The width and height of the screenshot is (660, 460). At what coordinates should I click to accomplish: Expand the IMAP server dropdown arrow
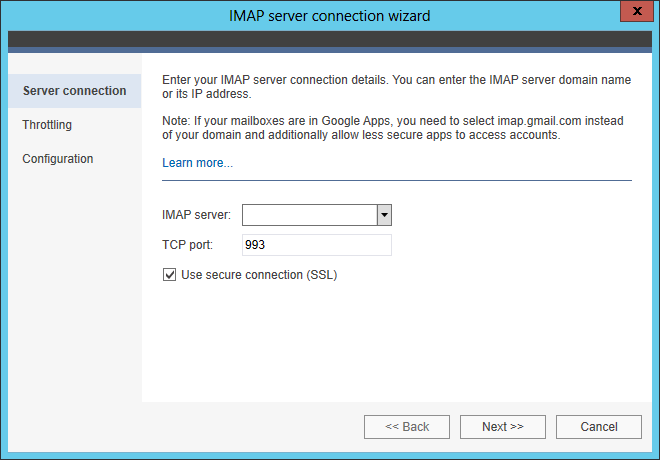(x=384, y=215)
